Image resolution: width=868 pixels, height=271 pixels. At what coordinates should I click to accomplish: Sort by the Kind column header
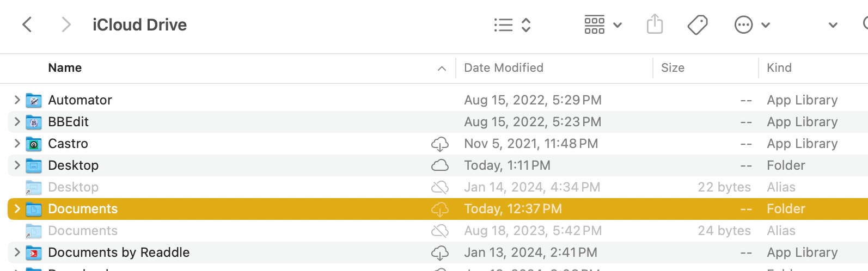coord(779,68)
